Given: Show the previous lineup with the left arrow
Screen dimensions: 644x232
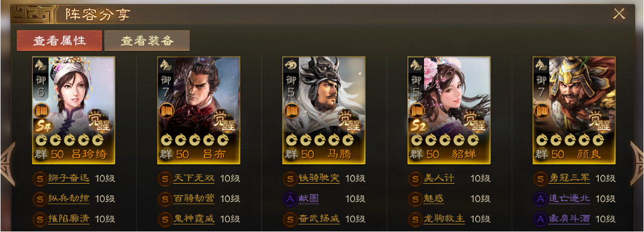Looking at the screenshot, I should [x=8, y=164].
